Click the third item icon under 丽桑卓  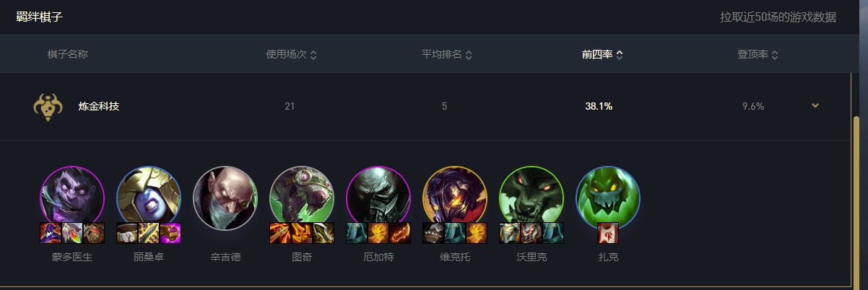pyautogui.click(x=170, y=233)
